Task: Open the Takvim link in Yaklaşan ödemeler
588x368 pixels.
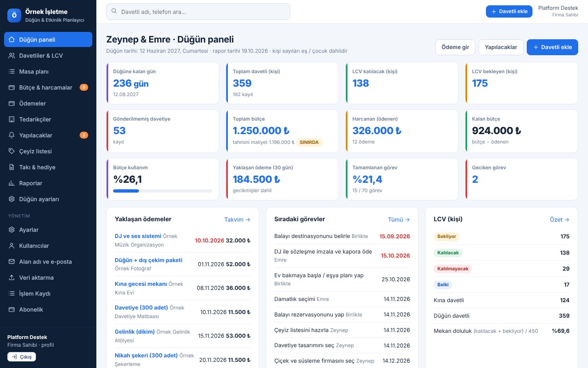Action: pyautogui.click(x=237, y=220)
